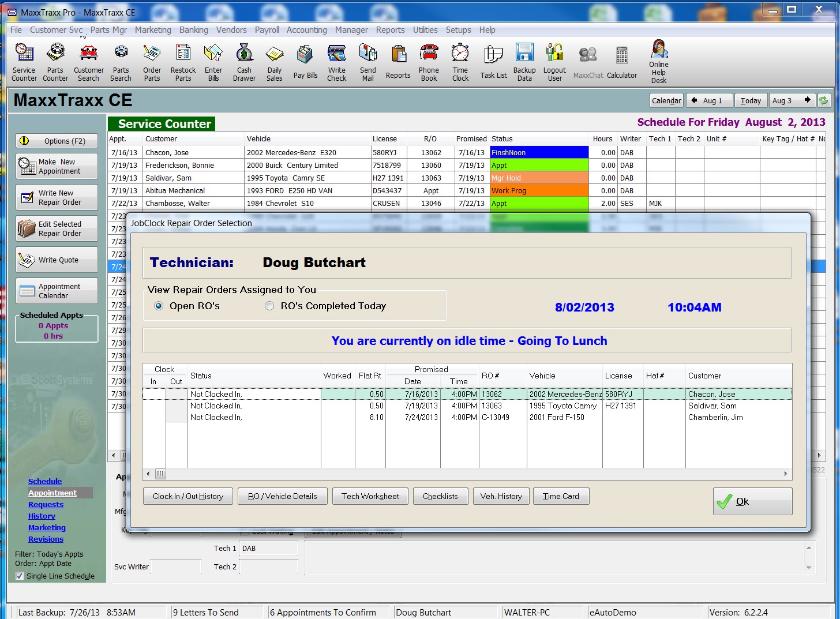Open the Online Help Desk icon
Screen dimensions: 840x619
pyautogui.click(x=659, y=62)
